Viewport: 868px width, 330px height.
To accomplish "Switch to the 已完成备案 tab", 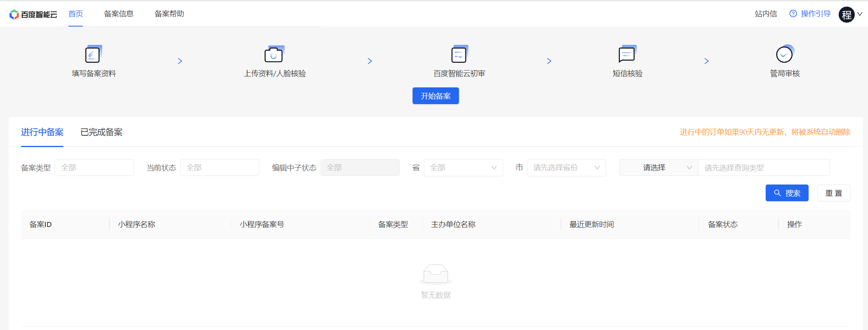I will pyautogui.click(x=102, y=133).
